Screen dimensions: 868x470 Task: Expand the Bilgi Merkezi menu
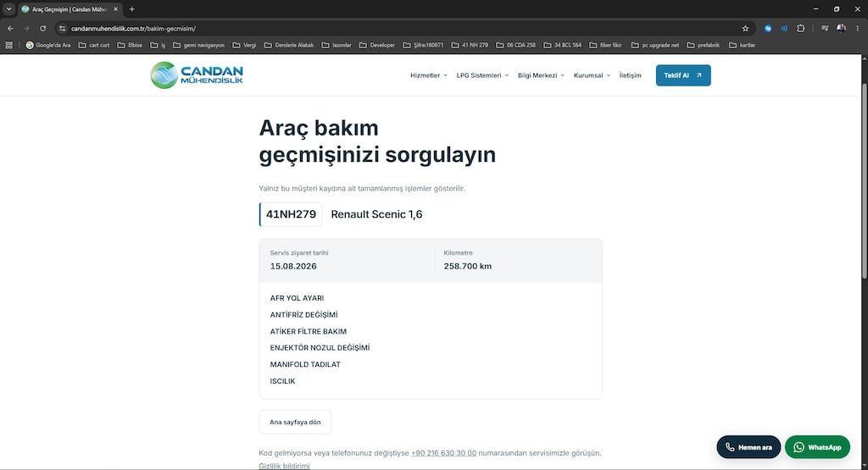tap(541, 75)
